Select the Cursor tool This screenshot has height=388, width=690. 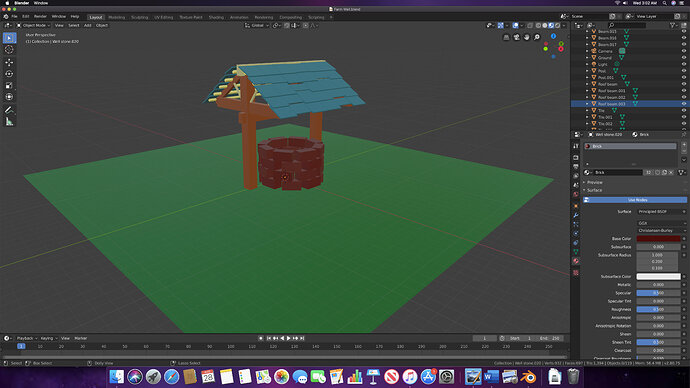[x=9, y=50]
